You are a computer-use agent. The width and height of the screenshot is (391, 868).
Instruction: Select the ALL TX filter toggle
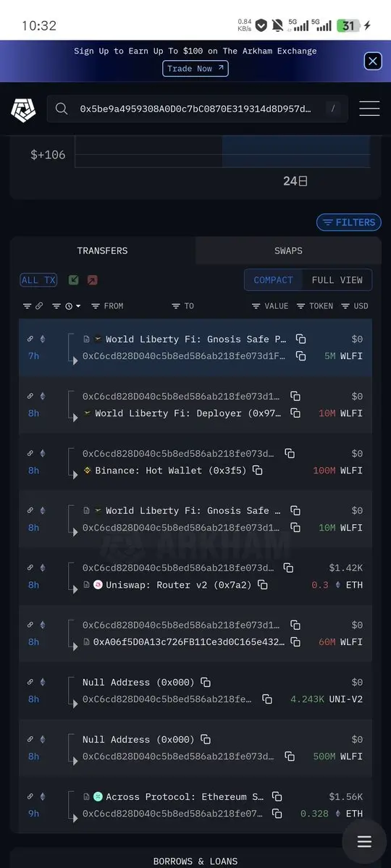[x=38, y=280]
